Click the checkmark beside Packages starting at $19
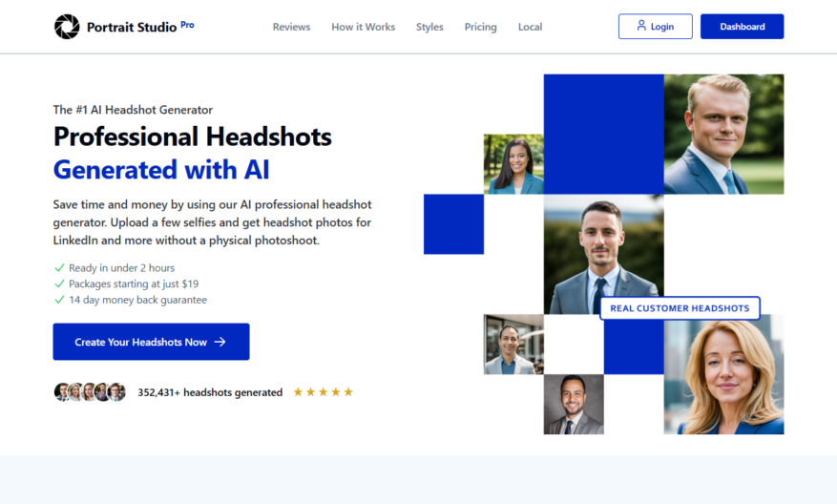 (59, 283)
